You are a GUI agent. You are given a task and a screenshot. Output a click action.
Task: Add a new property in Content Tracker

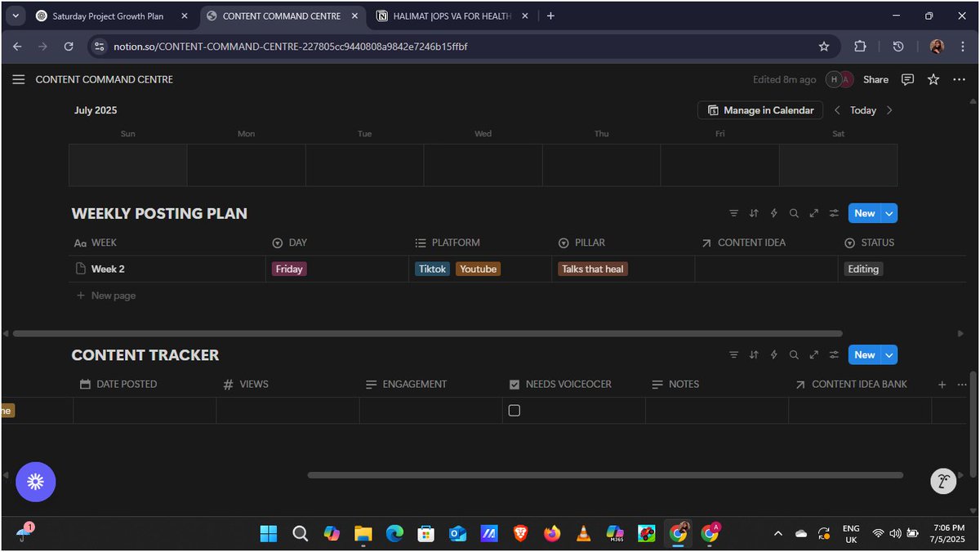pyautogui.click(x=941, y=384)
